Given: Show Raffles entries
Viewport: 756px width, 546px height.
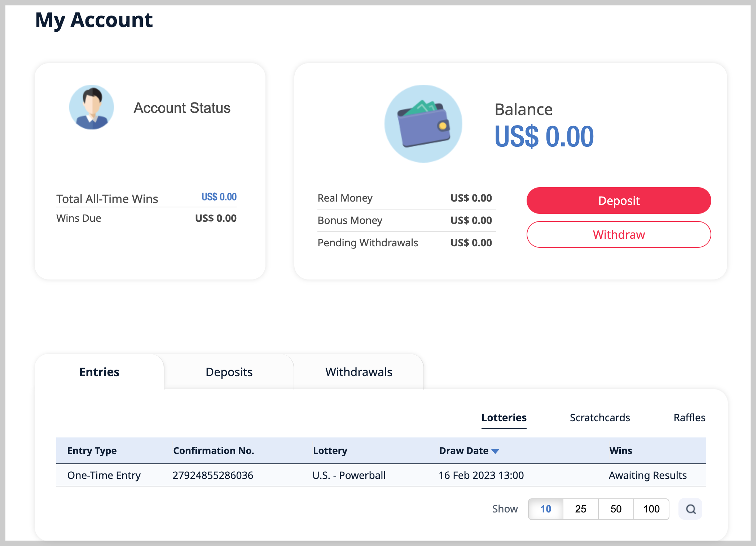Looking at the screenshot, I should (689, 418).
